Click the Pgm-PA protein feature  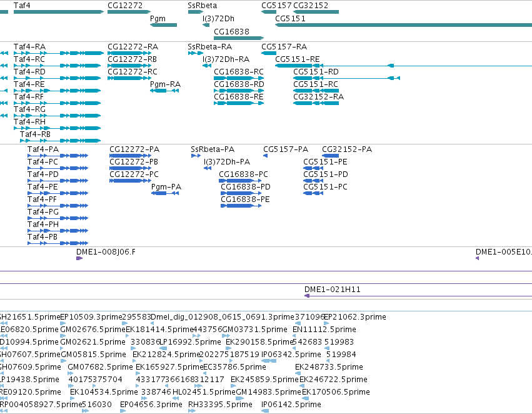pyautogui.click(x=165, y=193)
